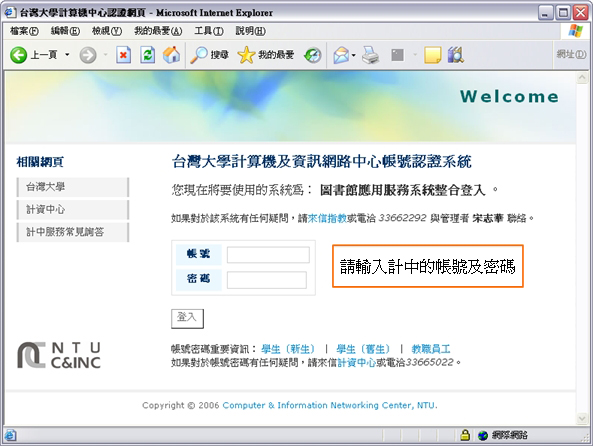Open Computer & Information Networking Center, NTU link
593x446 pixels.
tap(328, 405)
